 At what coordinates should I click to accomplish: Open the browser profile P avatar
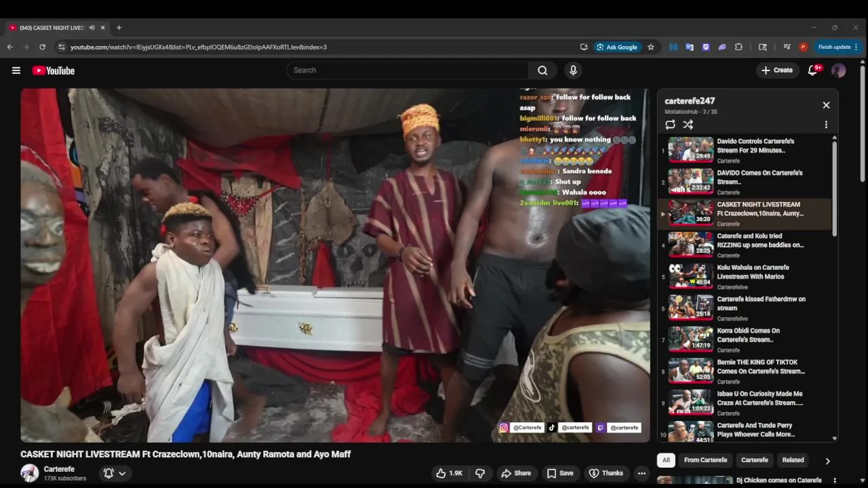(804, 47)
